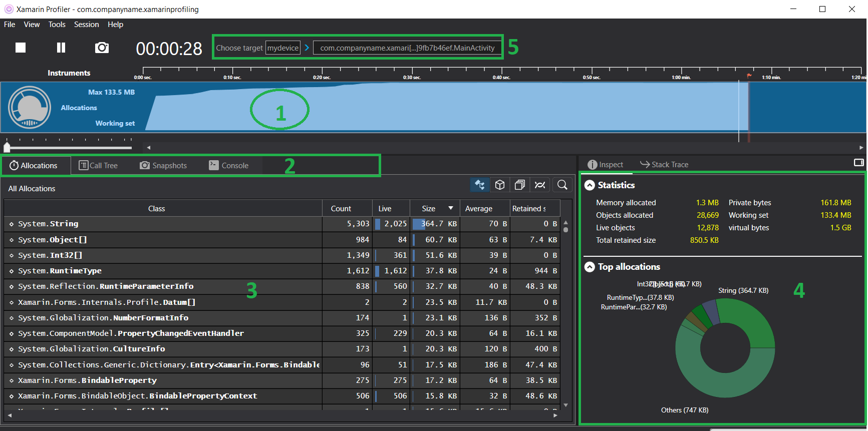868x431 pixels.
Task: Click the timeline zoom slider handle
Action: pyautogui.click(x=7, y=147)
